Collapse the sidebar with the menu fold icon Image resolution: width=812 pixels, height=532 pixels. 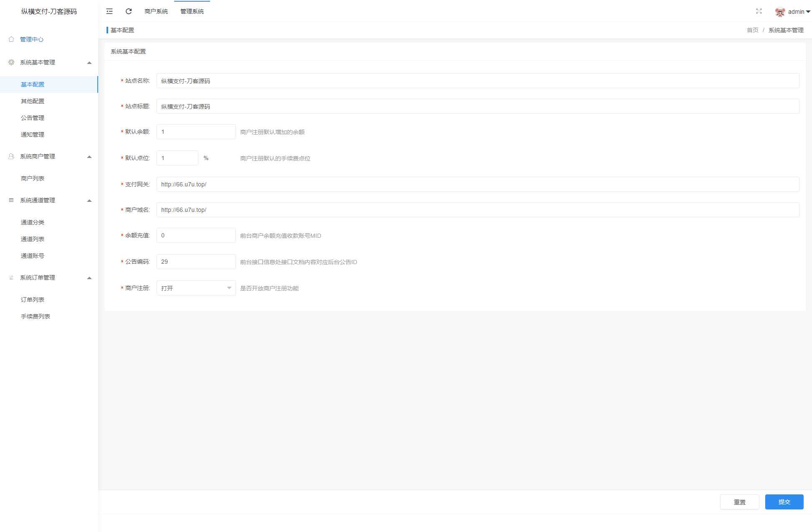tap(109, 11)
